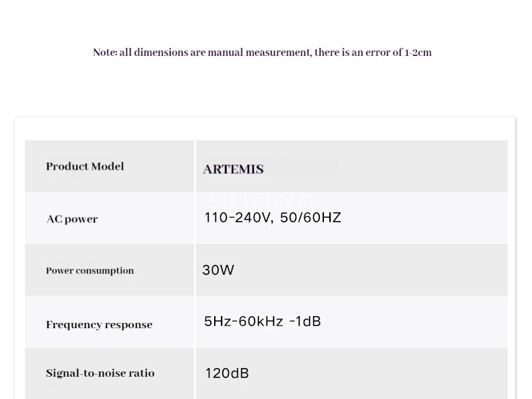Screen dimensions: 532x399
Task: Click the -1dB tolerance text
Action: [x=305, y=321]
